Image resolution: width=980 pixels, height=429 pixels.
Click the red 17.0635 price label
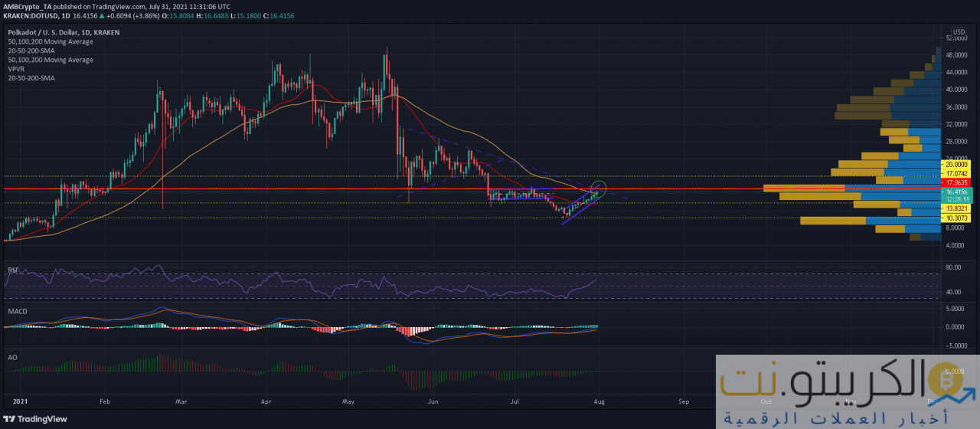coord(958,183)
